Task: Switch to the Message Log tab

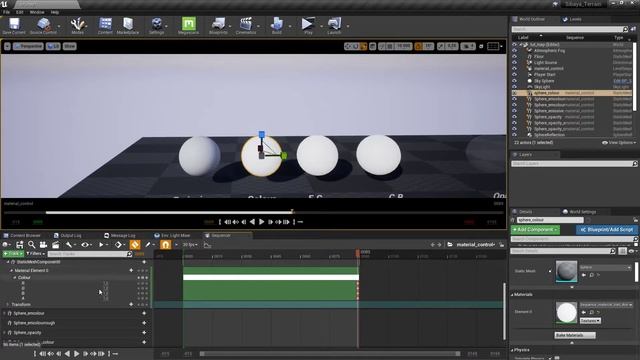Action: point(120,236)
